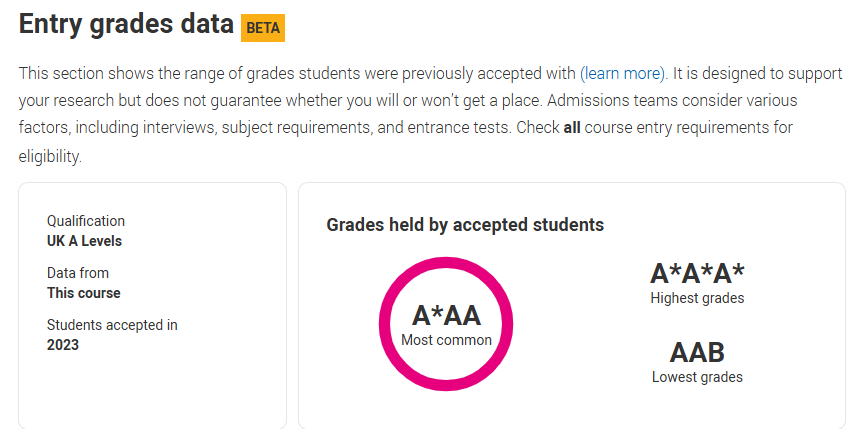Click Grades held by accepted students heading
This screenshot has width=853, height=429.
click(465, 225)
